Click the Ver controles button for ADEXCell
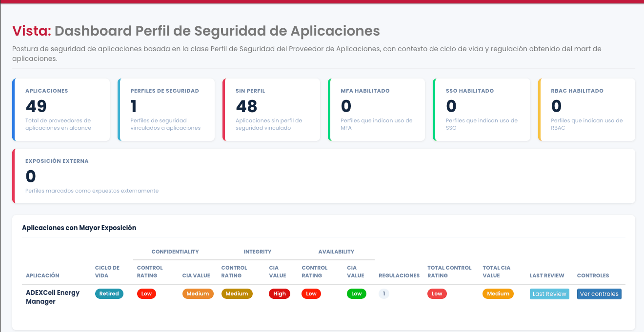Image resolution: width=644 pixels, height=332 pixels. pyautogui.click(x=599, y=293)
